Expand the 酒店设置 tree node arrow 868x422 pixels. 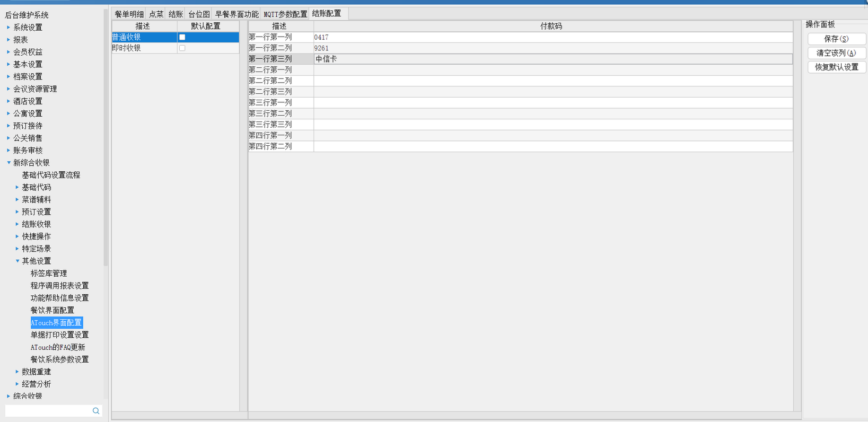point(8,101)
